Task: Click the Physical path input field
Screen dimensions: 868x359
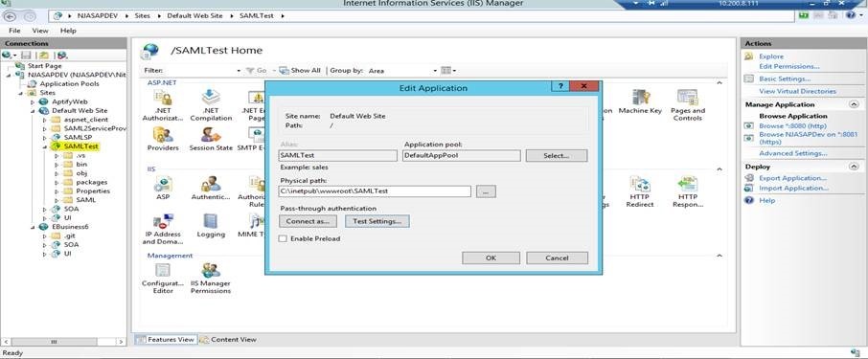Action: [375, 191]
